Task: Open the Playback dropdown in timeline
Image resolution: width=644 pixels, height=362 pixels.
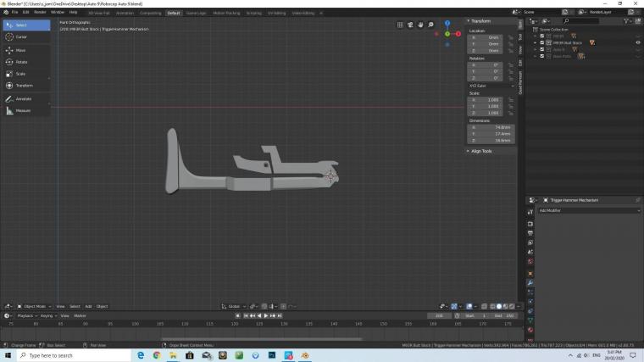Action: click(27, 316)
